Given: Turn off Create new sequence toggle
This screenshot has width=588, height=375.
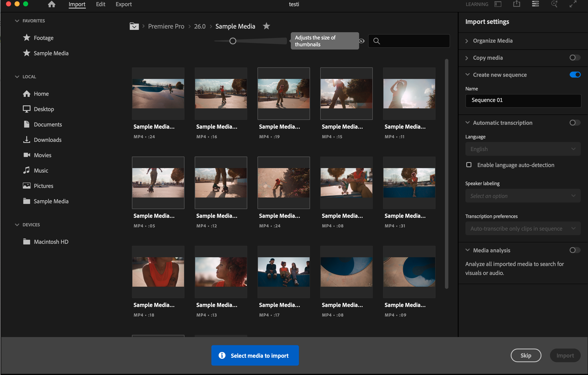Looking at the screenshot, I should tap(575, 75).
